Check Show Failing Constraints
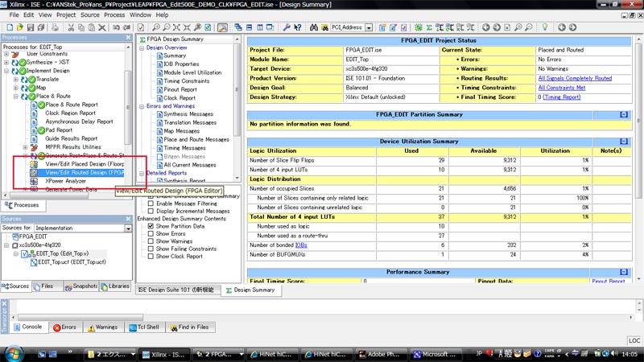 click(151, 249)
